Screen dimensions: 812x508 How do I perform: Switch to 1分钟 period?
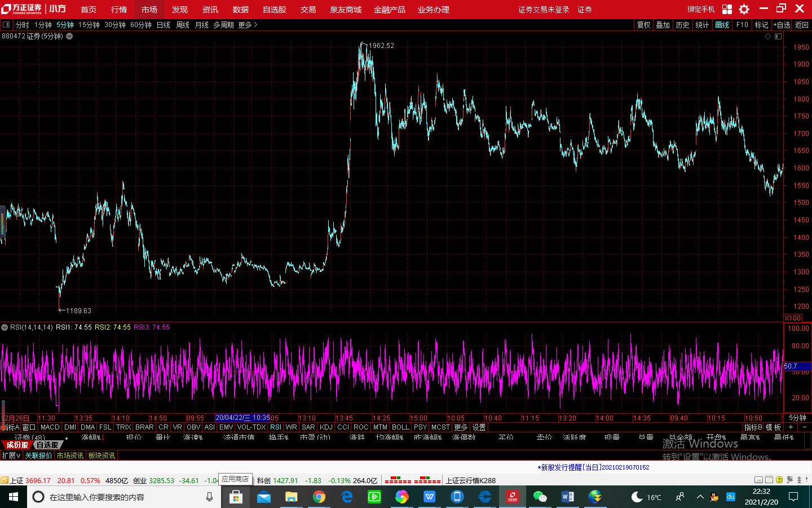43,25
